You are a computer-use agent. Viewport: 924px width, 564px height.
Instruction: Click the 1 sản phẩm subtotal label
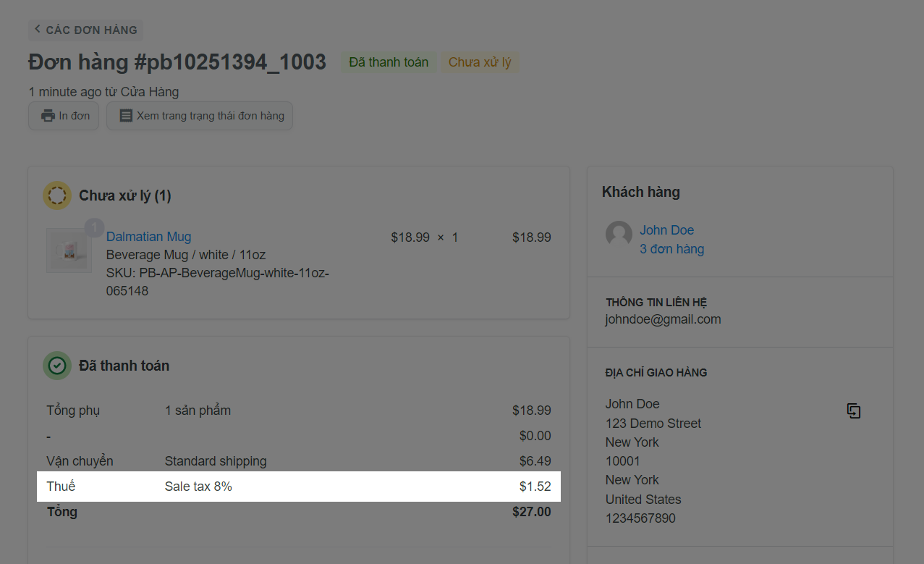tap(198, 411)
